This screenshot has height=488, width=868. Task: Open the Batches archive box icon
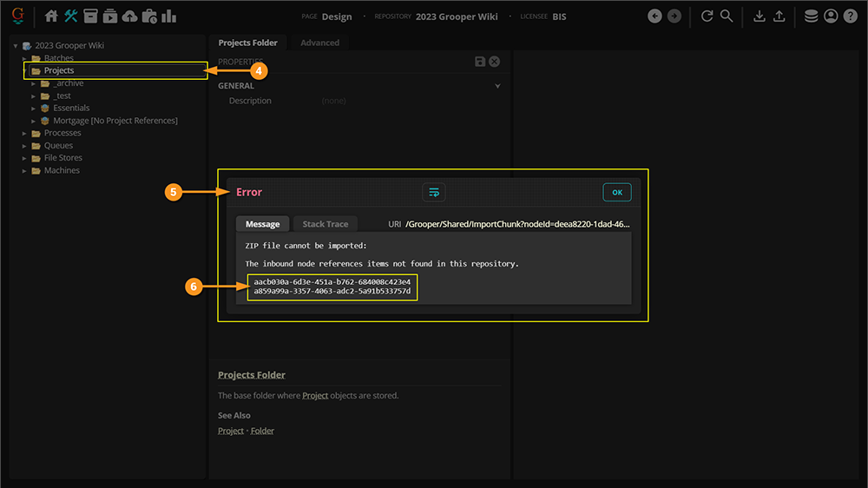(x=90, y=16)
